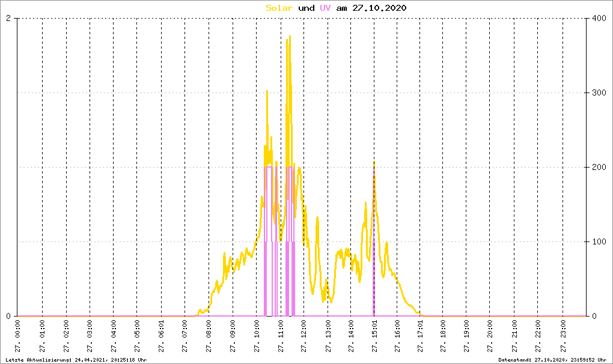Click the solar peak near 10:25
613x364 pixels.
click(x=267, y=91)
